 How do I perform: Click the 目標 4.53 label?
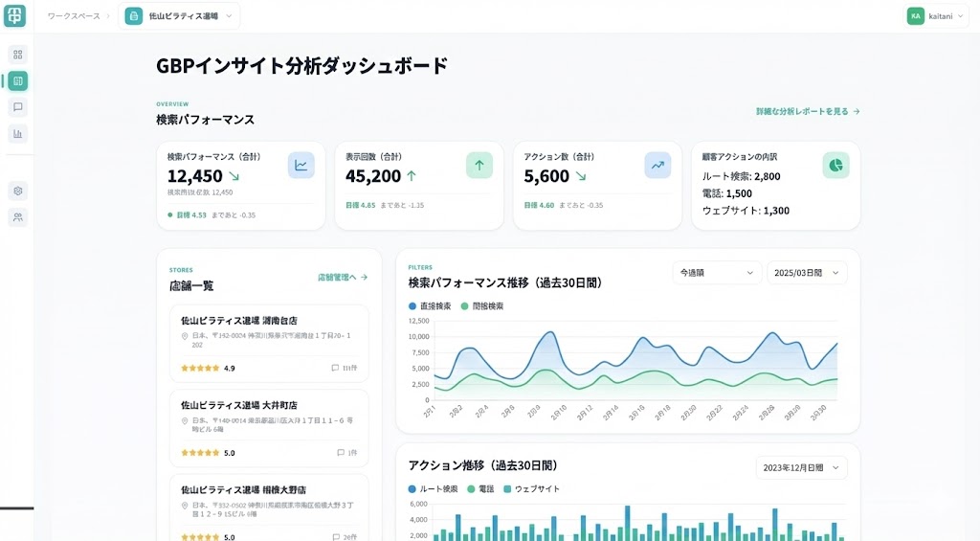pos(191,215)
